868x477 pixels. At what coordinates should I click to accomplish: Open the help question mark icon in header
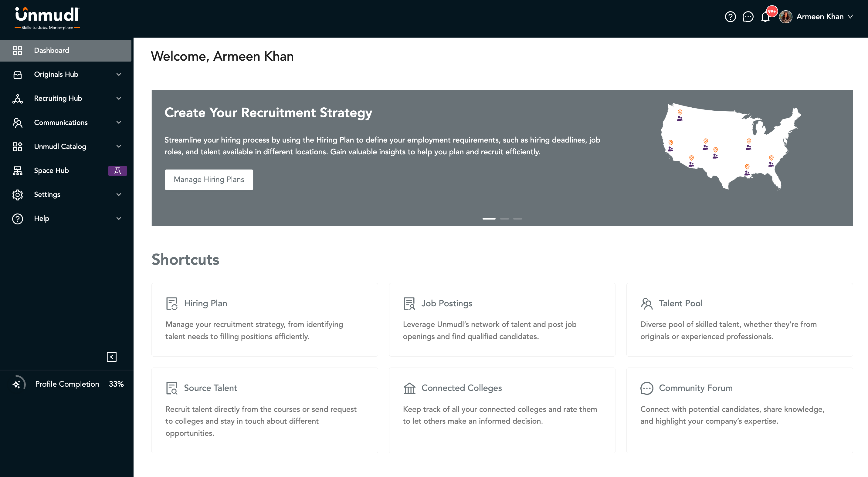pos(730,16)
